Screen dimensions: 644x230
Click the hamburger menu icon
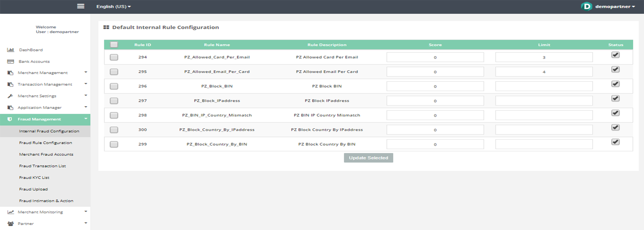[80, 6]
